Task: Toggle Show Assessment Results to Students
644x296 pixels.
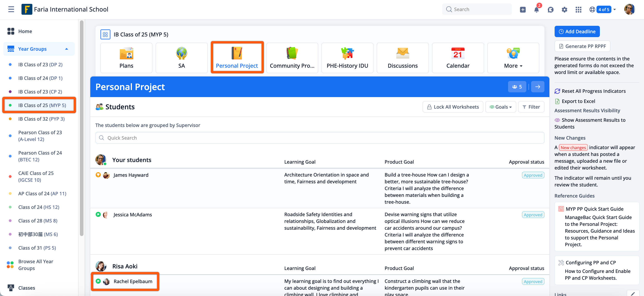Action: coord(590,123)
